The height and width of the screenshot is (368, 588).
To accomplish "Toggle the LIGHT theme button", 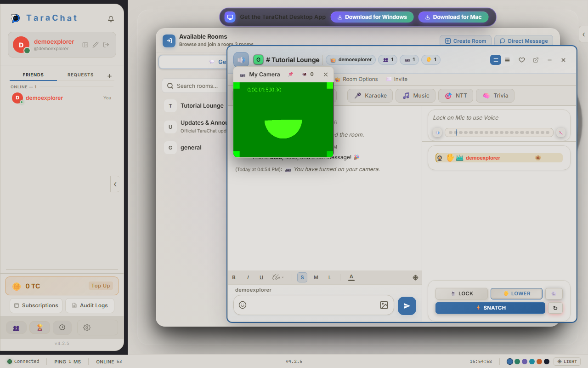I will pyautogui.click(x=567, y=362).
